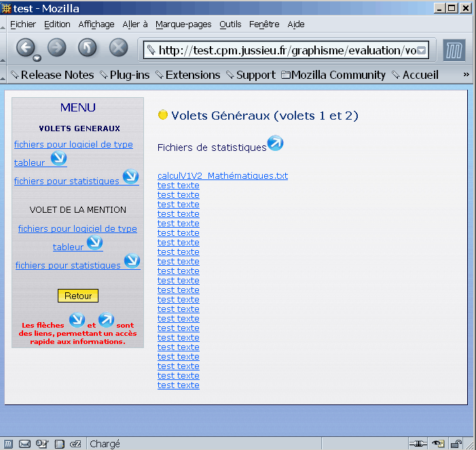Click the window resize grip in status bar corner
The image size is (476, 450).
(x=470, y=445)
